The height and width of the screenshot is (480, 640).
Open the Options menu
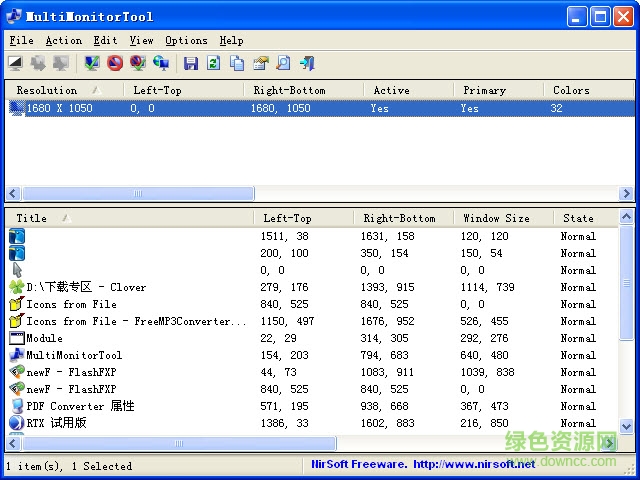click(186, 40)
